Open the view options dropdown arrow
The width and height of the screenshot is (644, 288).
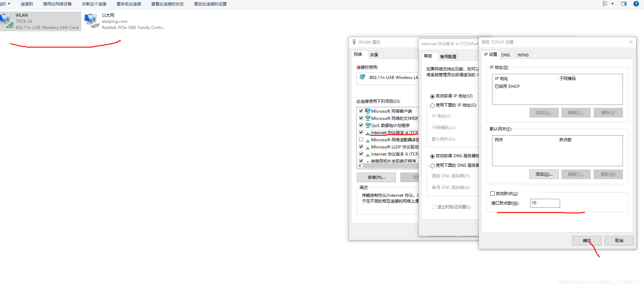(x=612, y=4)
